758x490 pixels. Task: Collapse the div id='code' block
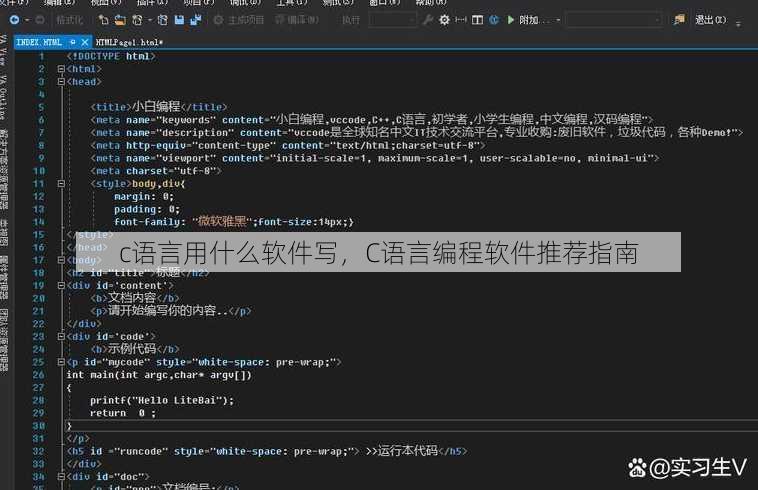(x=61, y=336)
